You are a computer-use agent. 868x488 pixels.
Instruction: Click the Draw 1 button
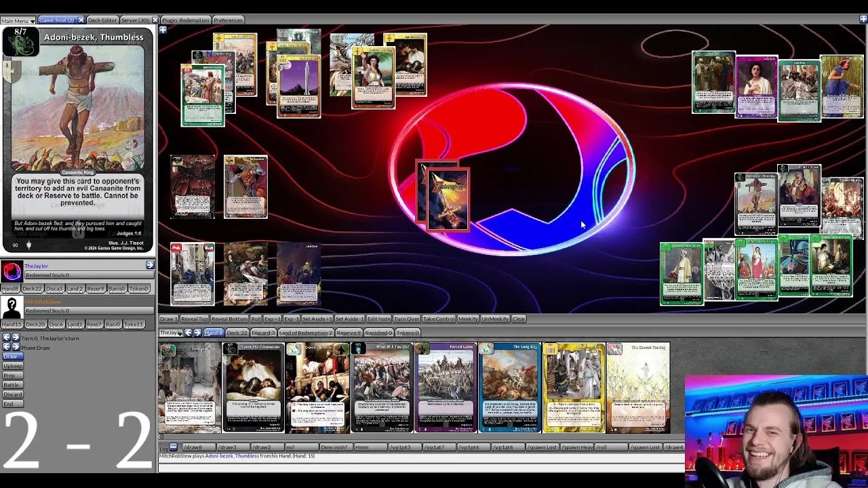click(168, 319)
